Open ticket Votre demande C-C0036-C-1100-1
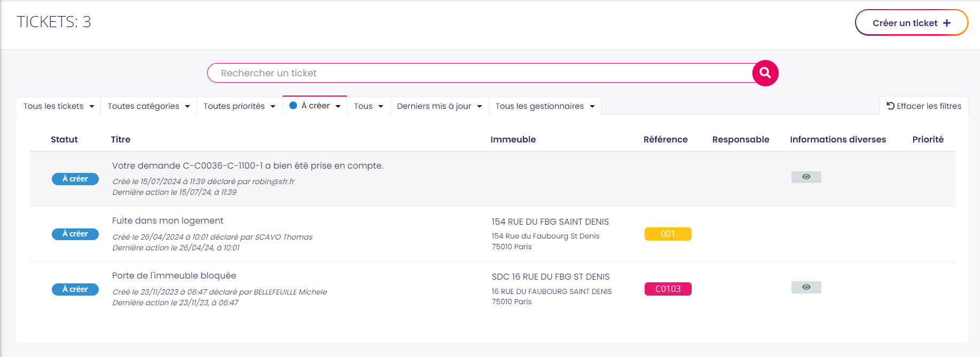 (248, 166)
